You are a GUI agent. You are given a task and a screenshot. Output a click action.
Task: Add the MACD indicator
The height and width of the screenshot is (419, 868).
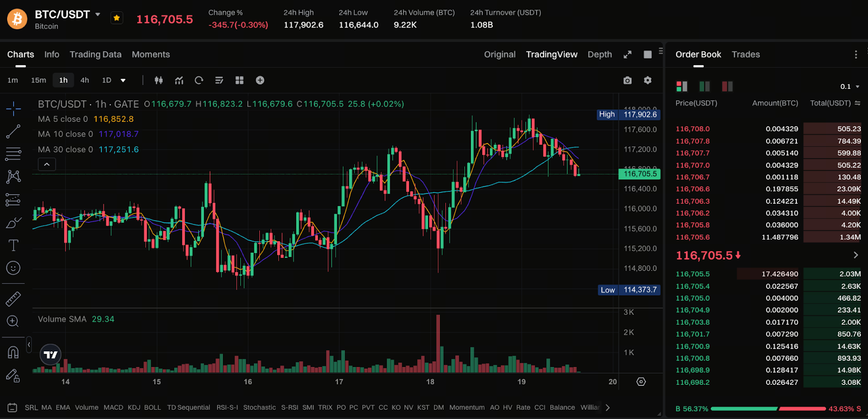coord(113,408)
